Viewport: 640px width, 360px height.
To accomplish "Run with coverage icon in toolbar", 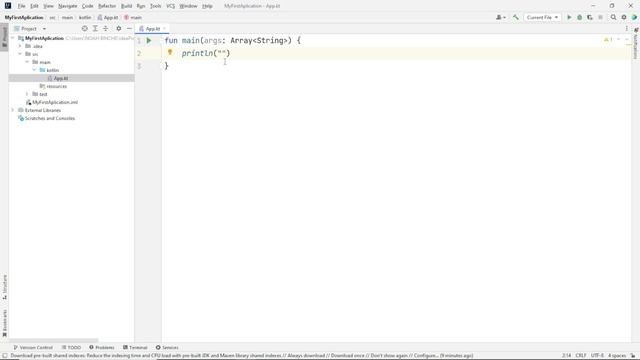I will click(590, 18).
